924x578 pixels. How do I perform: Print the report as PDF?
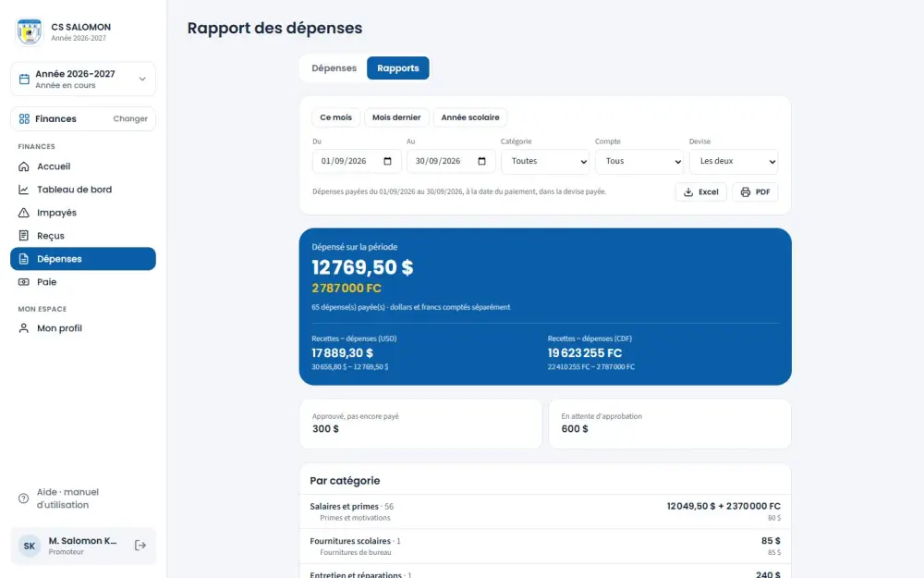[x=755, y=191]
